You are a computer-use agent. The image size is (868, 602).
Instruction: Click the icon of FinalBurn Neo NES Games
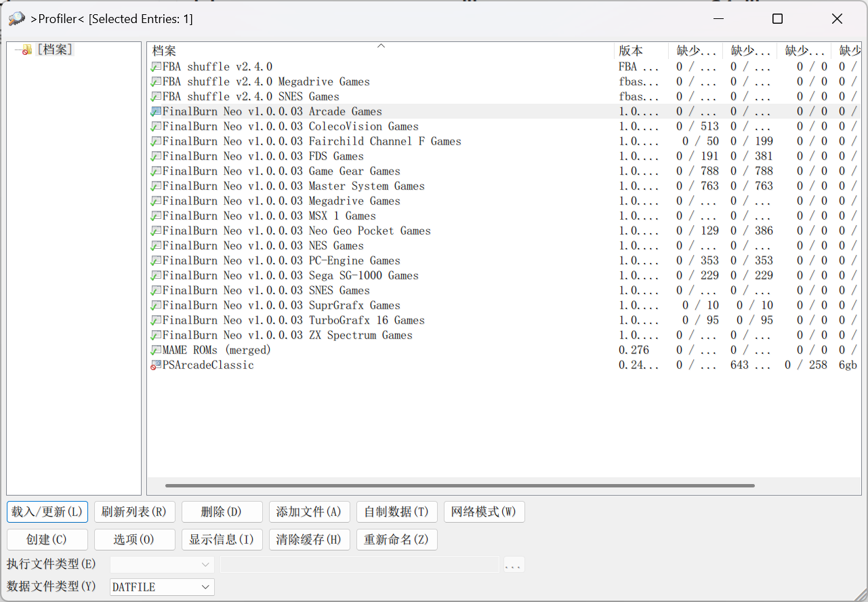157,246
